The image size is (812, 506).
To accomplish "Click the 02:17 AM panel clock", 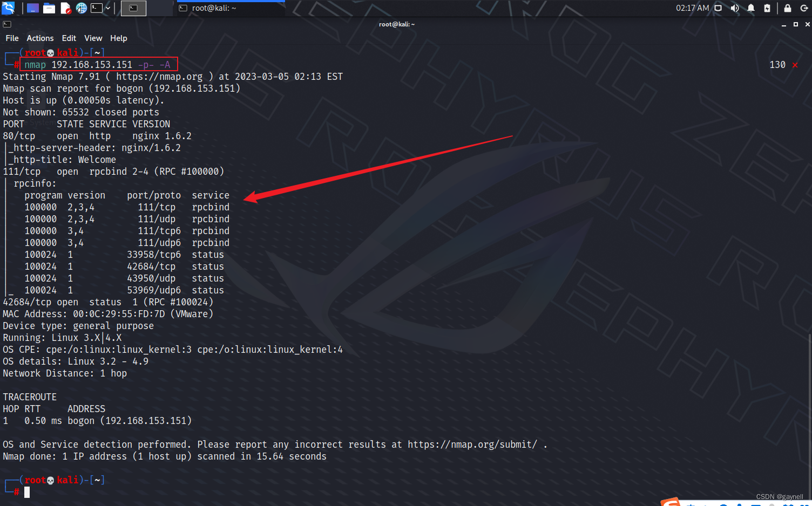I will click(692, 8).
